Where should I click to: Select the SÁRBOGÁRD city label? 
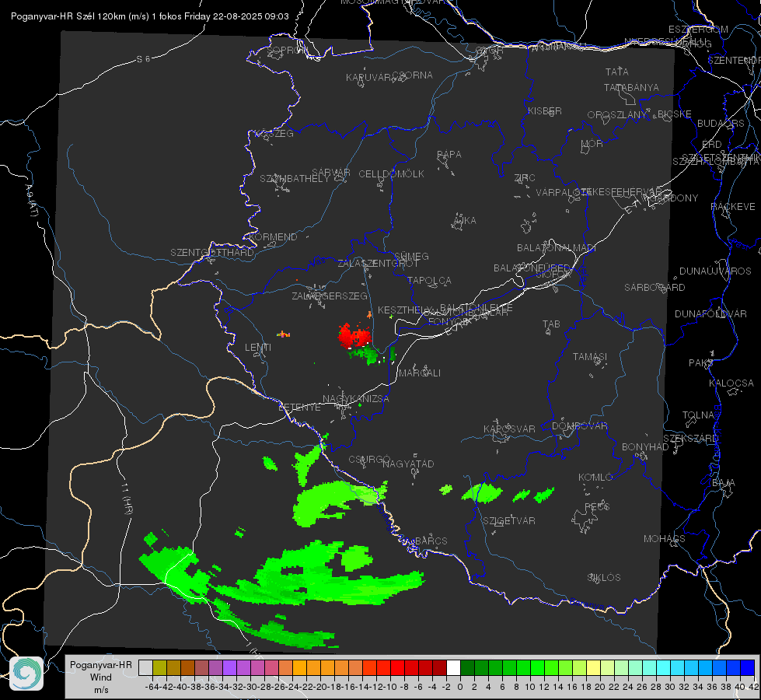[655, 288]
